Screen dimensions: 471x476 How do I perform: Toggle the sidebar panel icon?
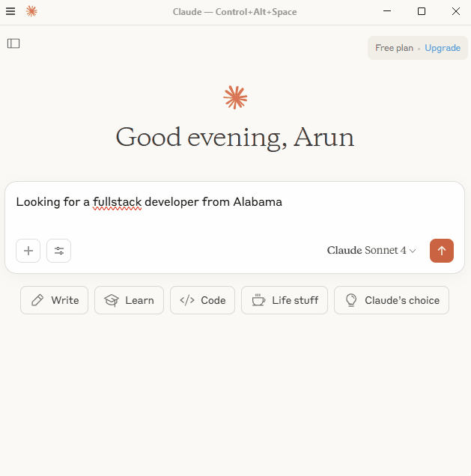(13, 43)
